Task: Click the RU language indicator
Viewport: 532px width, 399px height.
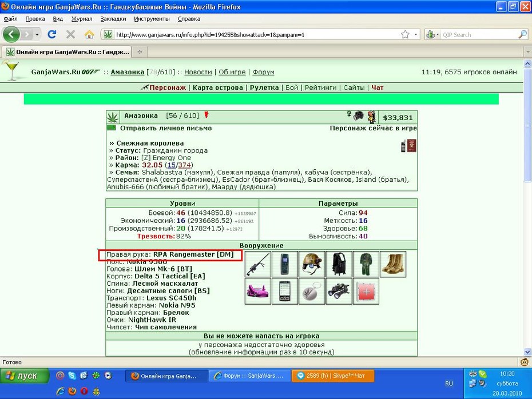Action: click(x=449, y=384)
